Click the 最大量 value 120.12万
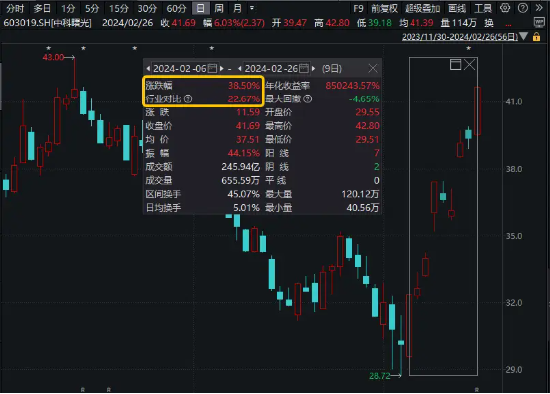Image resolution: width=550 pixels, height=394 pixels. tap(360, 194)
